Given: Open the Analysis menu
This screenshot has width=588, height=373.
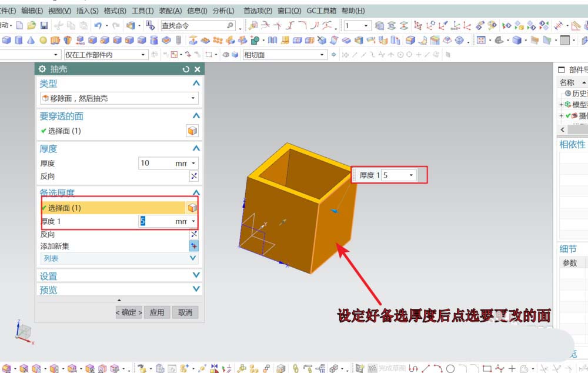Looking at the screenshot, I should (223, 11).
